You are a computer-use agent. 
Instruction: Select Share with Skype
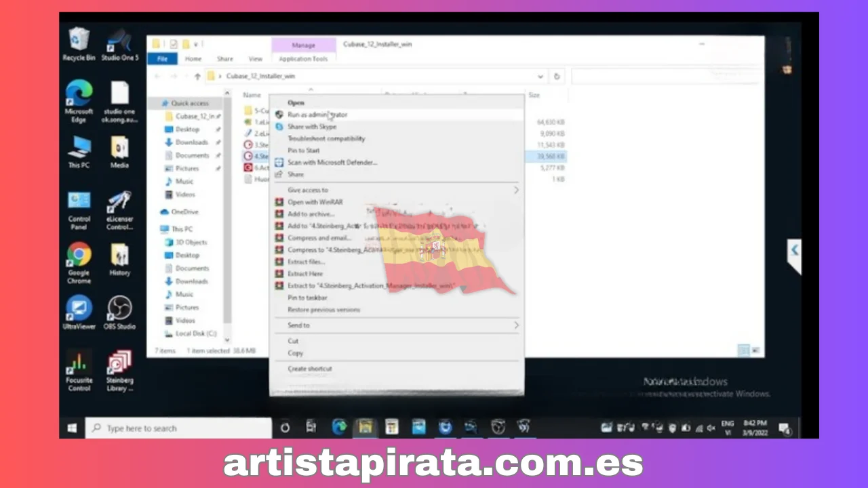[397, 127]
